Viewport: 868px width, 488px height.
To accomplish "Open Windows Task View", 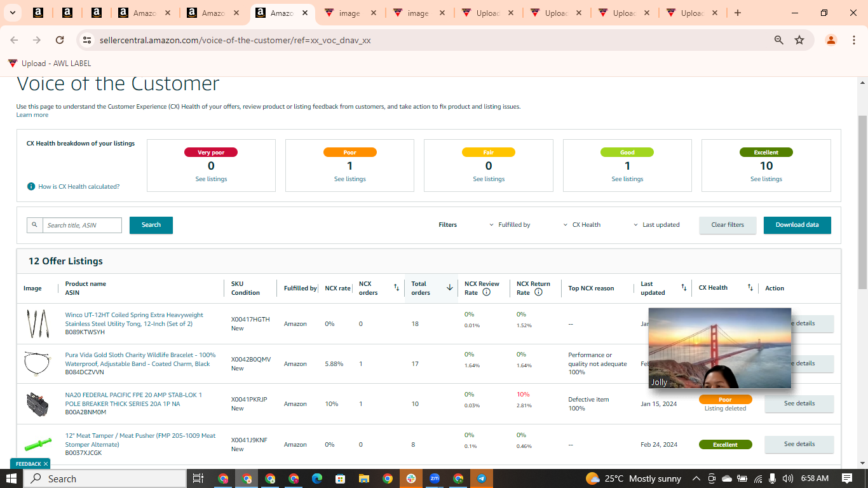I will point(198,478).
